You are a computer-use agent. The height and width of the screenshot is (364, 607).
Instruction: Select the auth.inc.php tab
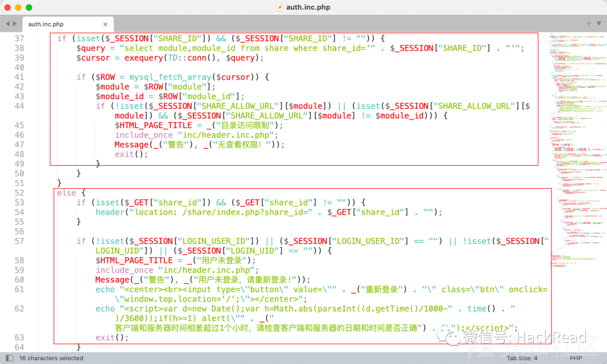(68, 24)
